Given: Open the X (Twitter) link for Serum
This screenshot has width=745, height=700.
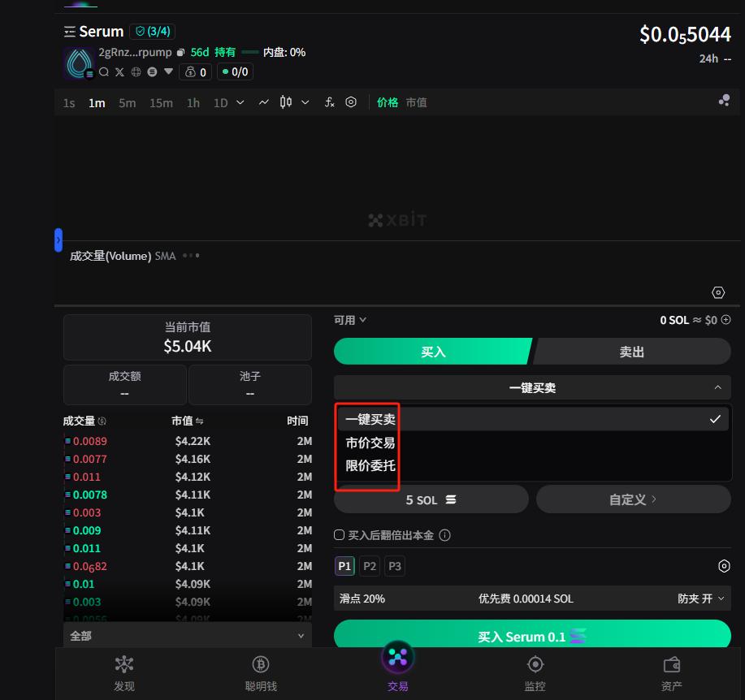Looking at the screenshot, I should pos(119,72).
